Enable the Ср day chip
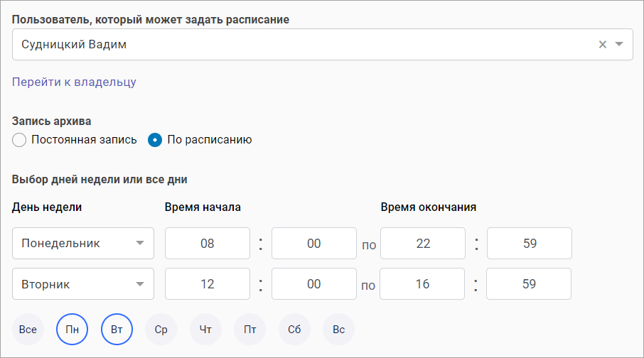The width and height of the screenshot is (644, 358). pos(161,330)
